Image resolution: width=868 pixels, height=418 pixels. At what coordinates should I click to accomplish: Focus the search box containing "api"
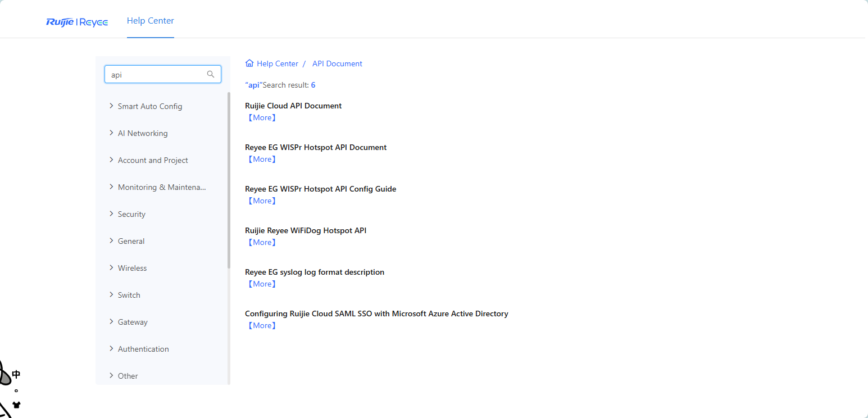tap(163, 74)
